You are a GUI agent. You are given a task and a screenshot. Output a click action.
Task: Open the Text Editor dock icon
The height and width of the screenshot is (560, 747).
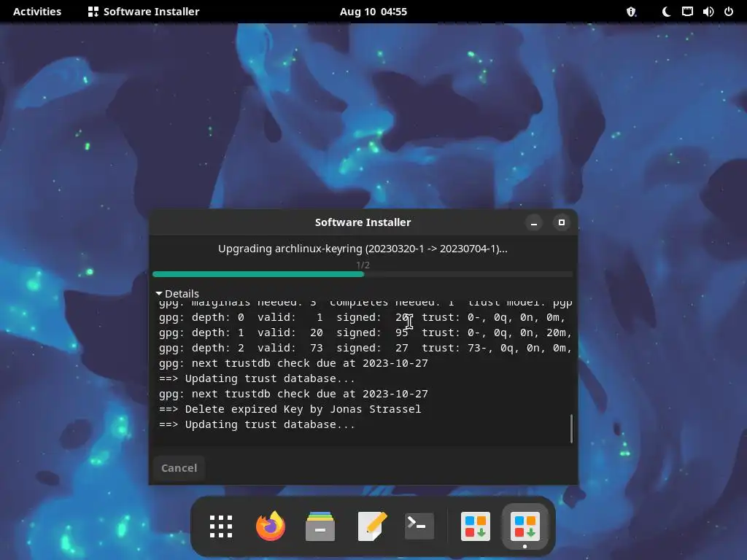tap(372, 526)
